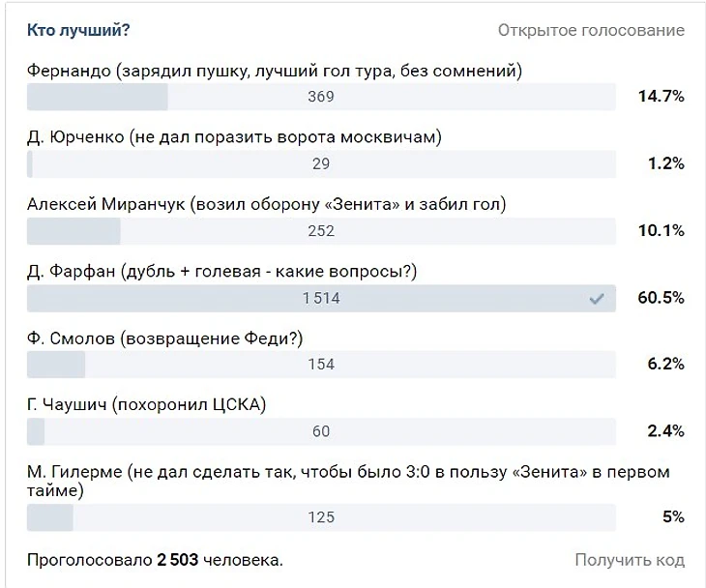Click the 10.1% percentage for Миранчук

[x=661, y=231]
